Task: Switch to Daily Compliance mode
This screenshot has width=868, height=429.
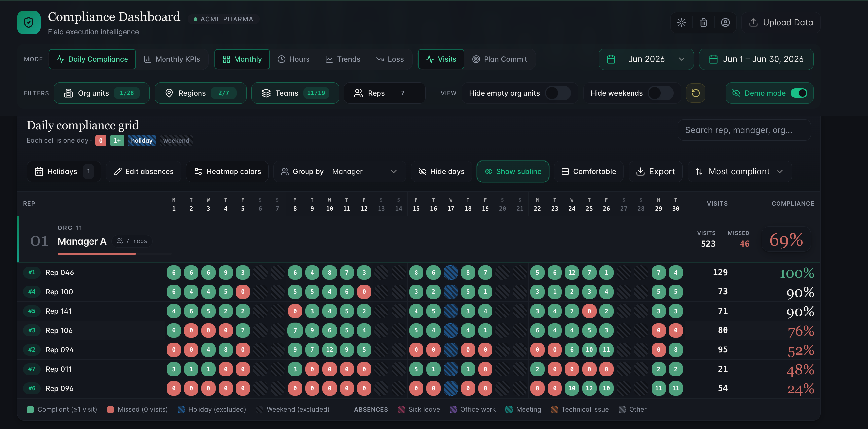Action: click(x=92, y=59)
